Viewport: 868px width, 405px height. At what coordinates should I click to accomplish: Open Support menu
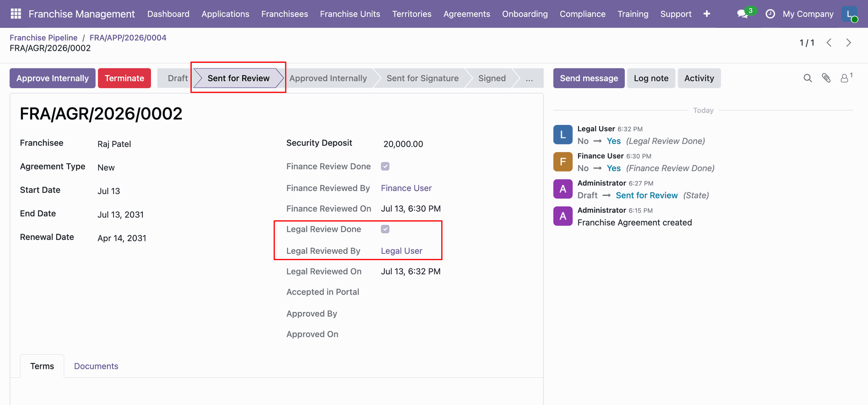coord(676,14)
